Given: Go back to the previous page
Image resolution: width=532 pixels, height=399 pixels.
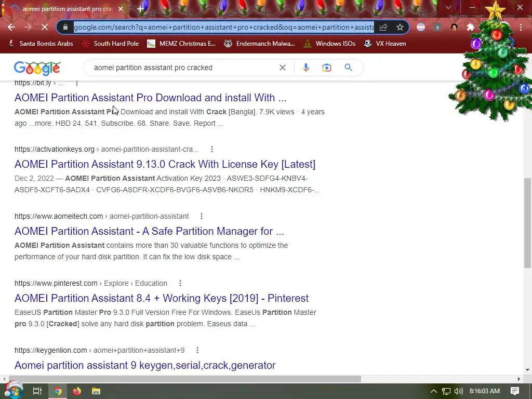Looking at the screenshot, I should click(x=11, y=27).
